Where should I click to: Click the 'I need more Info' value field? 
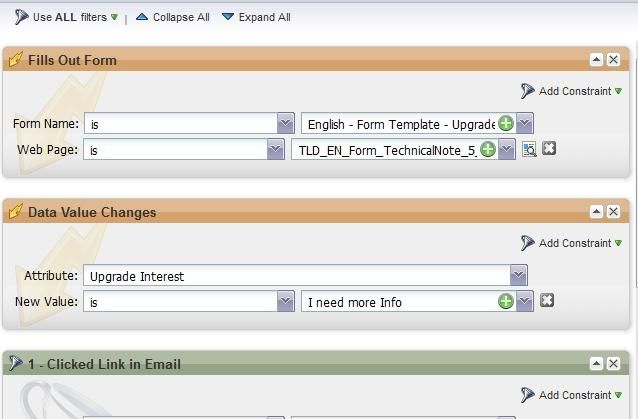(398, 301)
